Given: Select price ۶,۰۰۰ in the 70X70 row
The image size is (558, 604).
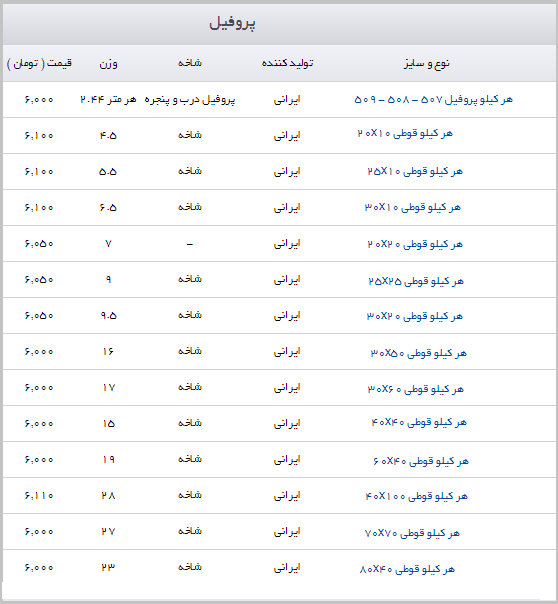Looking at the screenshot, I should click(x=39, y=532).
